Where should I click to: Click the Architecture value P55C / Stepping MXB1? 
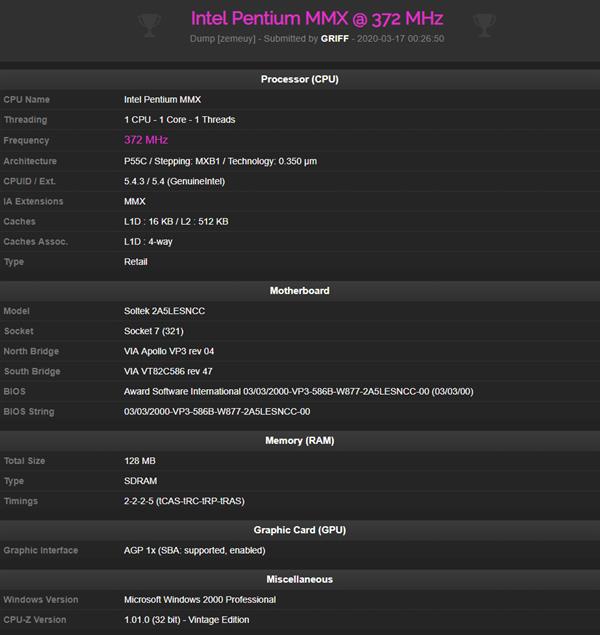point(220,161)
